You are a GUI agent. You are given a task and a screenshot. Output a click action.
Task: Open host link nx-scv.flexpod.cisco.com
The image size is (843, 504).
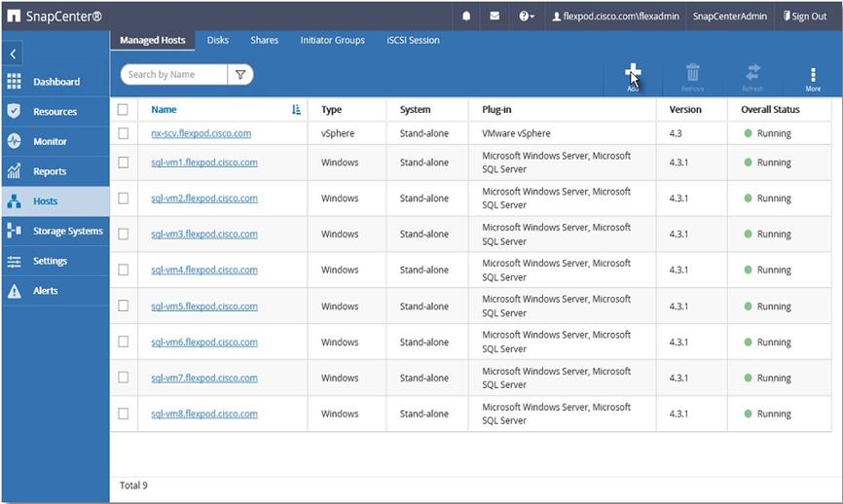[x=202, y=133]
